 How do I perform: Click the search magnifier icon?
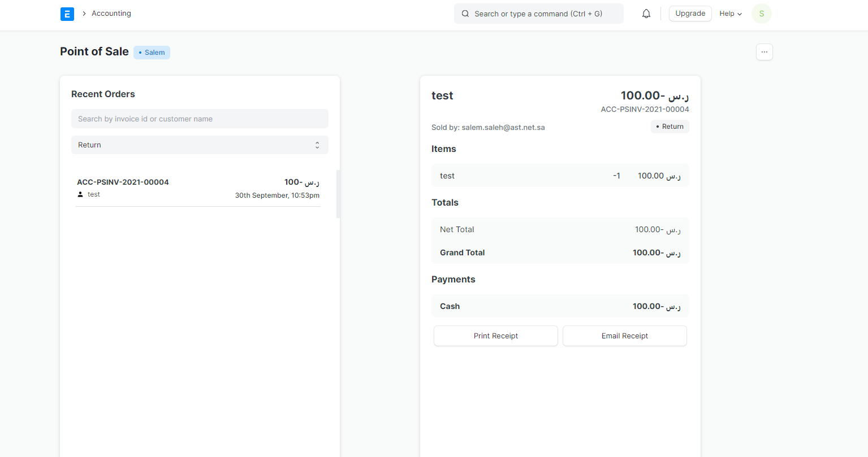pos(465,13)
